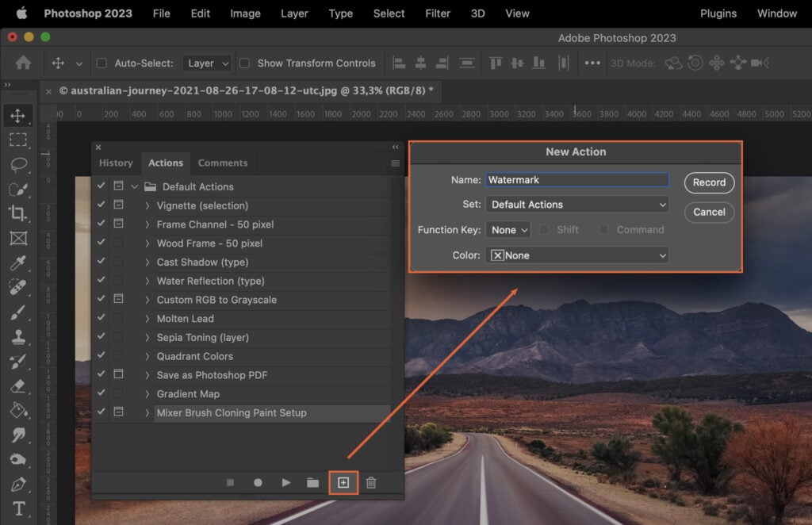Open the Function Key dropdown
Viewport: 812px width, 525px height.
(507, 229)
